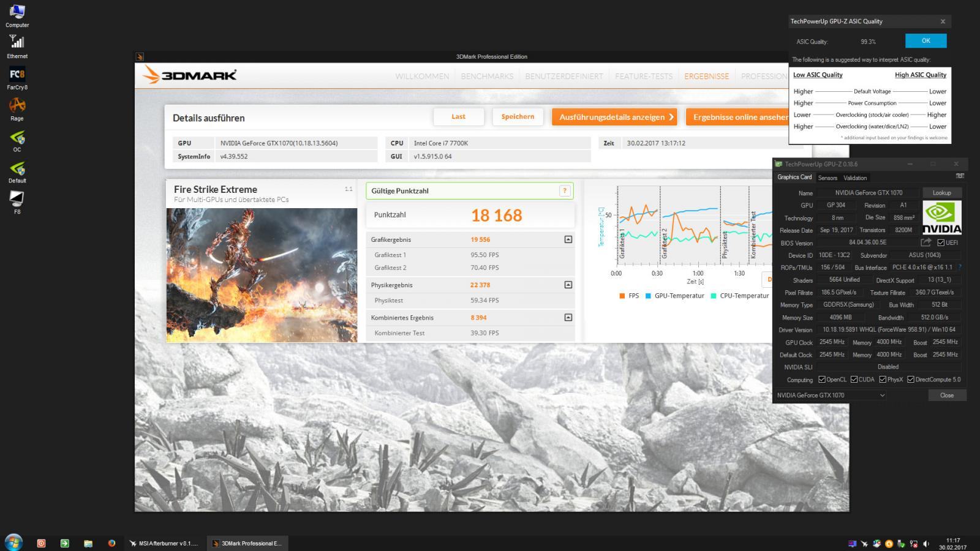Click the volume speaker tray icon
The height and width of the screenshot is (551, 980).
point(925,544)
